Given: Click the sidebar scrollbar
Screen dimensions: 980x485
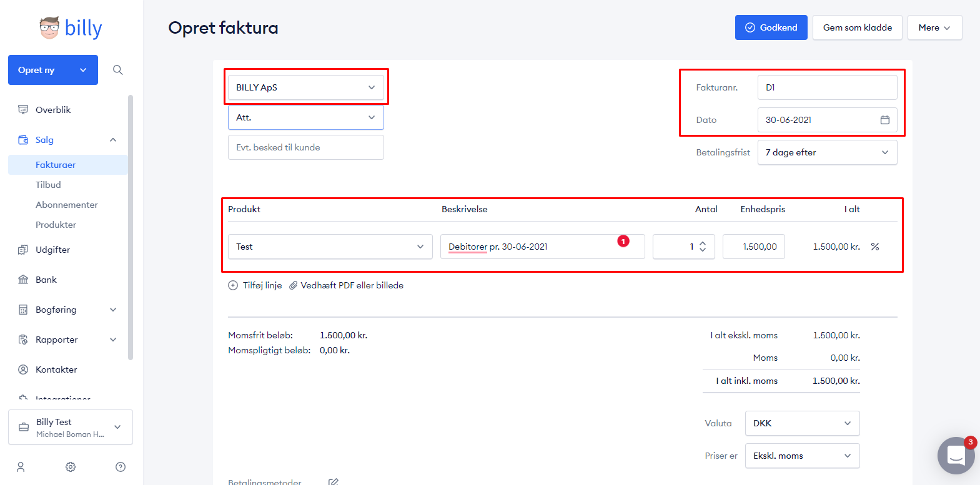Looking at the screenshot, I should pos(131,228).
